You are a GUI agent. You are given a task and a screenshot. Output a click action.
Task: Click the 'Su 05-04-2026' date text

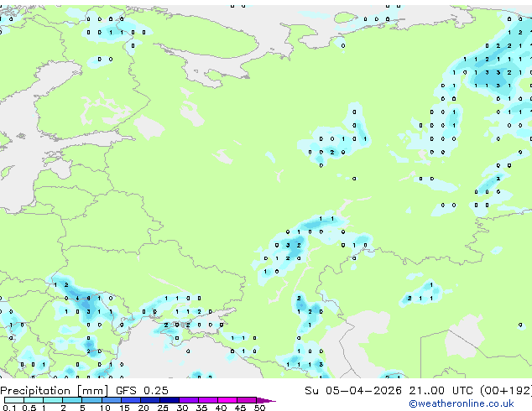[353, 391]
